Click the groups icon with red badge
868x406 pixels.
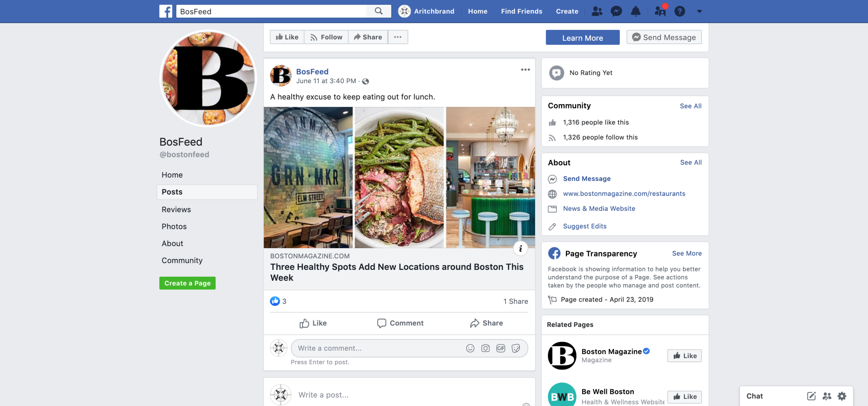660,10
